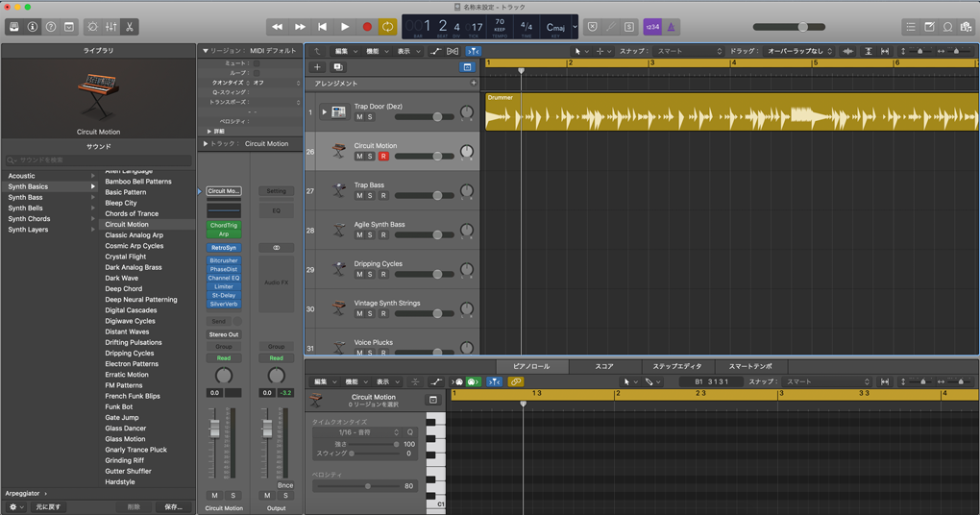Open the ドラッグ オーバーラップなし dropdown

pyautogui.click(x=799, y=51)
